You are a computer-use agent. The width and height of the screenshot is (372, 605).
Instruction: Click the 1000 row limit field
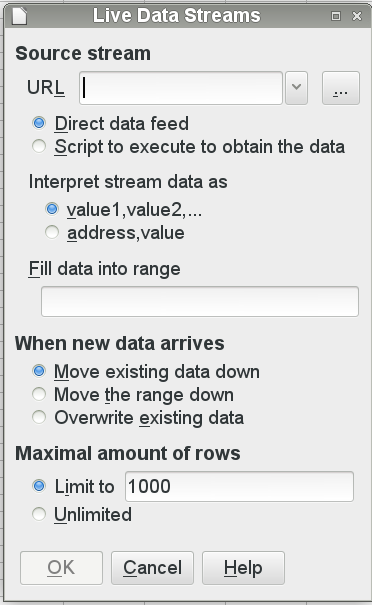tap(239, 486)
